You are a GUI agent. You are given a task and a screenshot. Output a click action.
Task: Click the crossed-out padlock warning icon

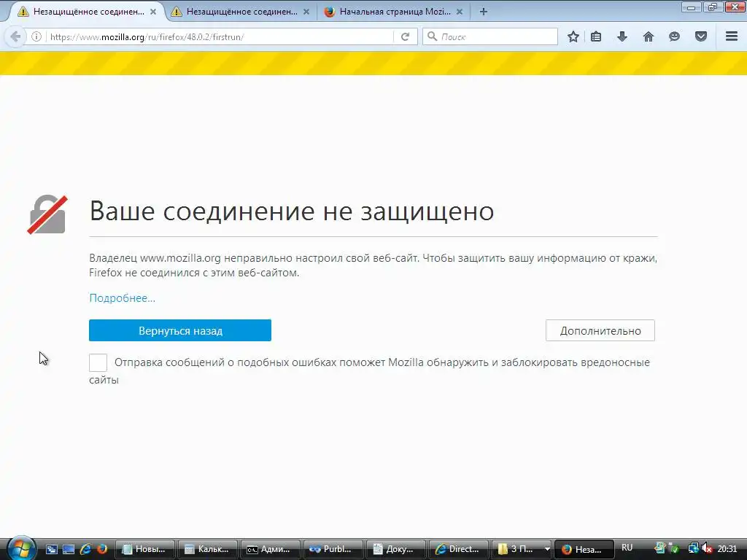click(47, 214)
